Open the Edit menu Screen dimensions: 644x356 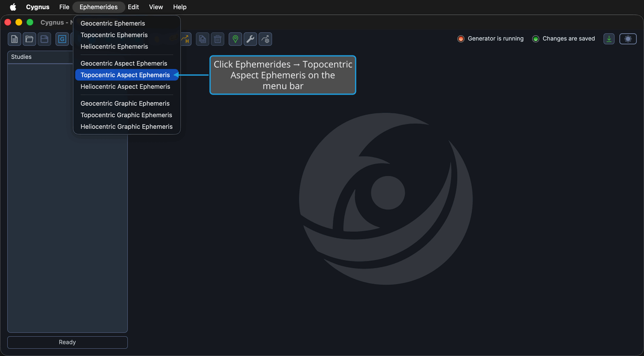pyautogui.click(x=133, y=7)
